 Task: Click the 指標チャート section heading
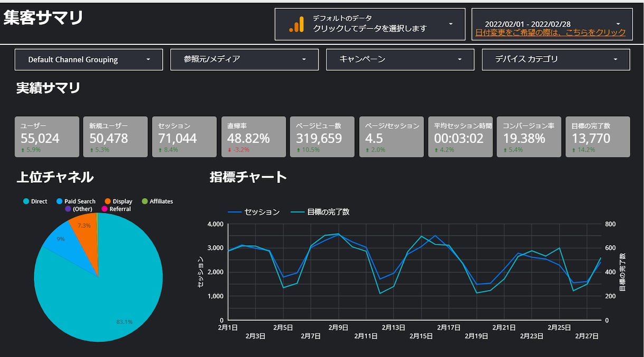coord(248,177)
